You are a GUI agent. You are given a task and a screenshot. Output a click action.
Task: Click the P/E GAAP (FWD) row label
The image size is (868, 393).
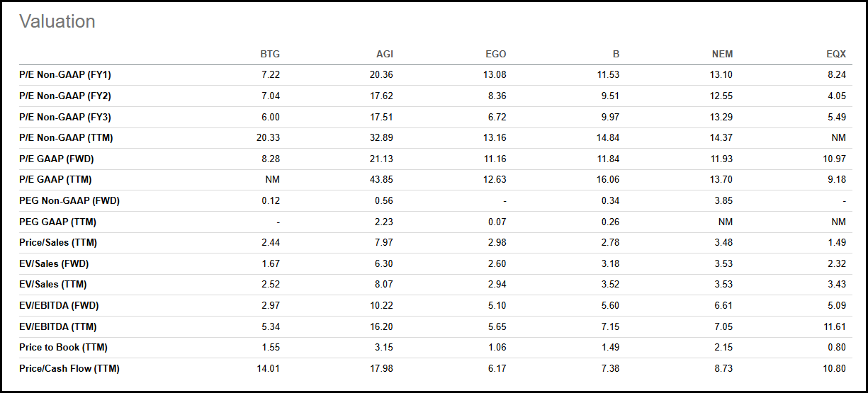(58, 159)
